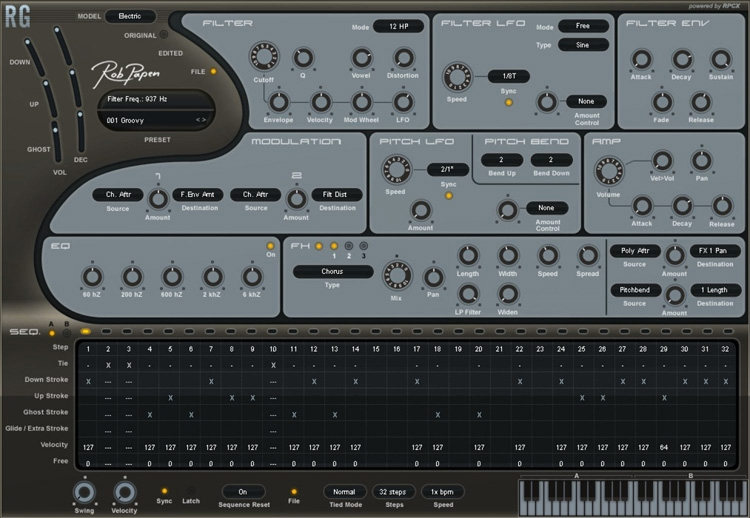750x518 pixels.
Task: Open the Poly Aftr source menu
Action: coord(635,251)
